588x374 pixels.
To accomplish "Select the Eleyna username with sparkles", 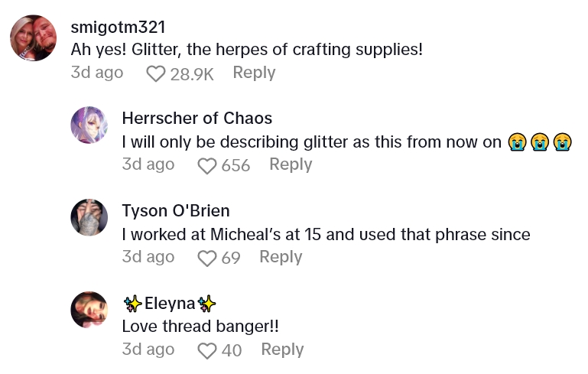I will [170, 303].
